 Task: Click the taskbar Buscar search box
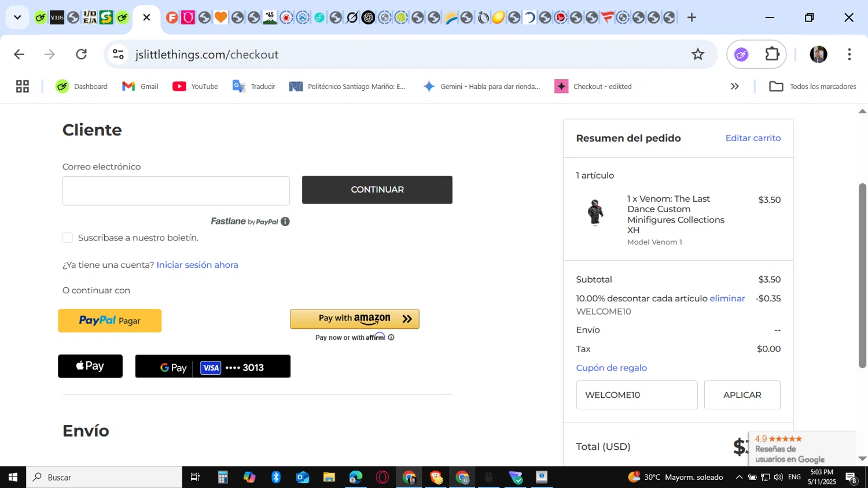point(104,477)
